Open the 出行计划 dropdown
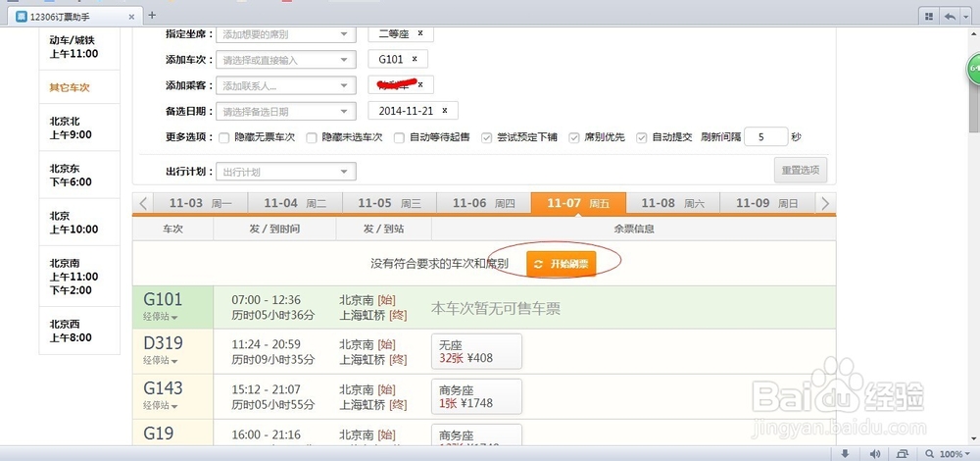Image resolution: width=980 pixels, height=461 pixels. click(x=286, y=172)
